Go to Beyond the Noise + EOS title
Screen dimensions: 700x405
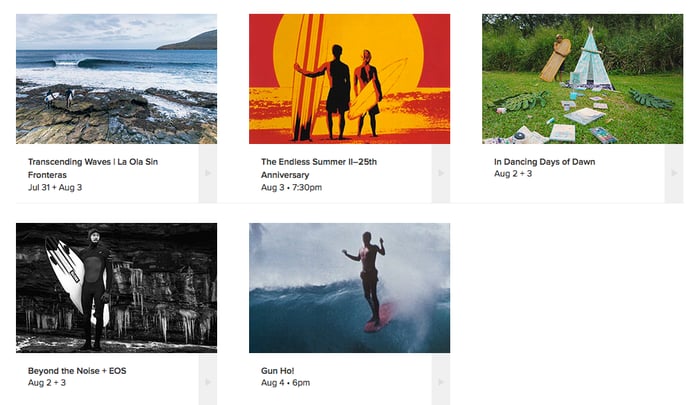[x=77, y=370]
